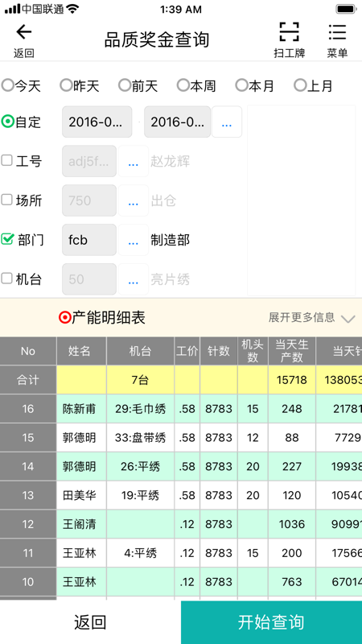The height and width of the screenshot is (644, 362).
Task: Click the ellipsis lookup next to 机台
Action: pos(133,279)
